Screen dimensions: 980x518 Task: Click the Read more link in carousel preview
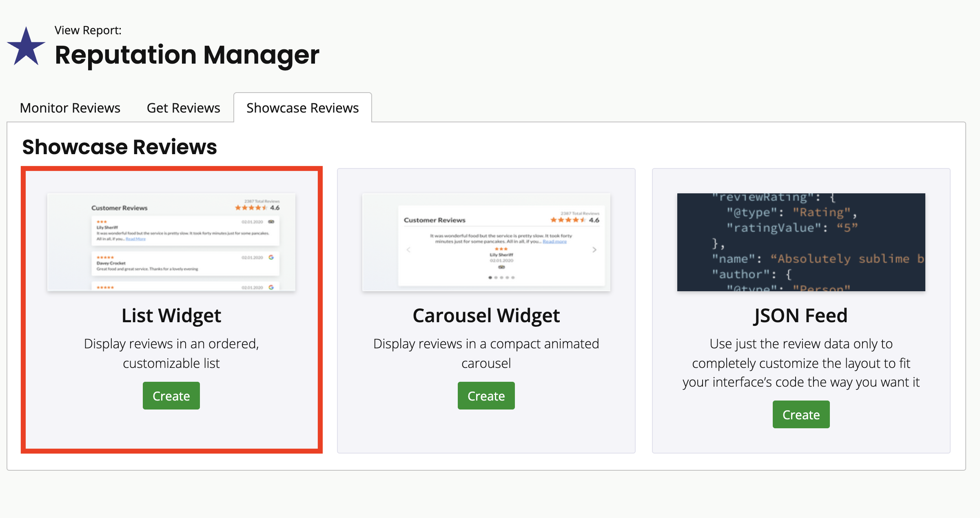coord(554,241)
